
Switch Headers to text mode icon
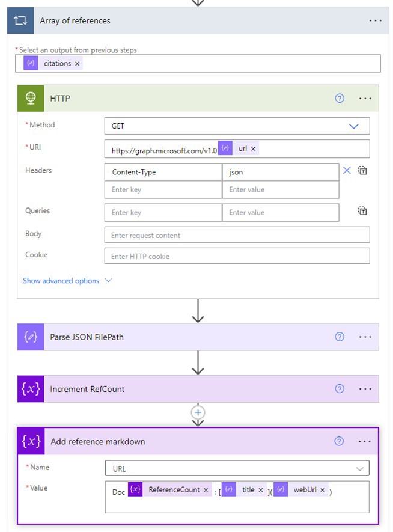click(362, 171)
